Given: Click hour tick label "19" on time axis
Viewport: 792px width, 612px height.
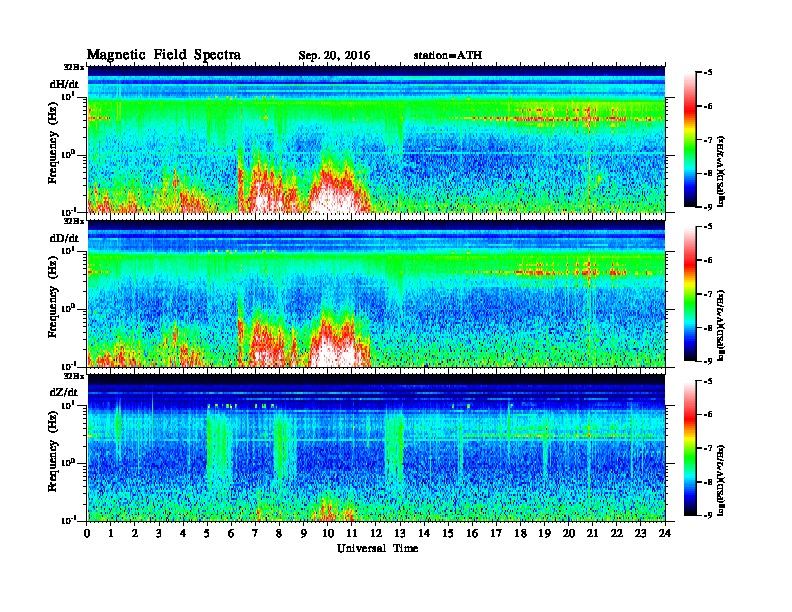Looking at the screenshot, I should (x=544, y=533).
